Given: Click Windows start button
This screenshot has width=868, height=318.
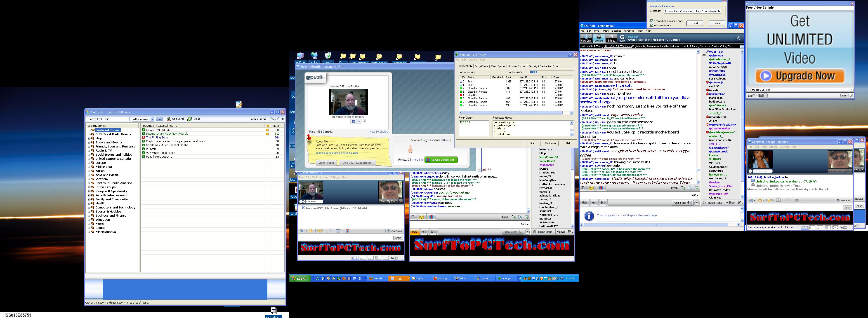Looking at the screenshot, I should (300, 278).
